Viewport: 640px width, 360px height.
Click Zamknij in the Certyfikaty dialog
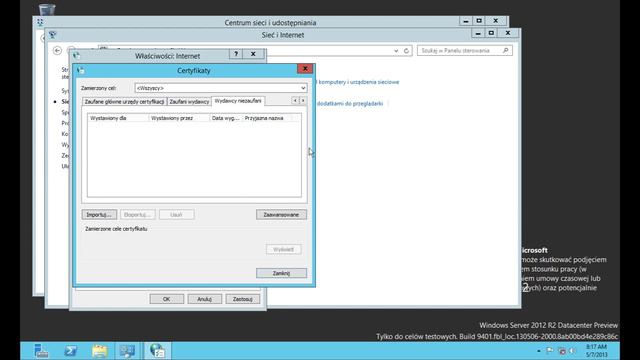pyautogui.click(x=281, y=273)
